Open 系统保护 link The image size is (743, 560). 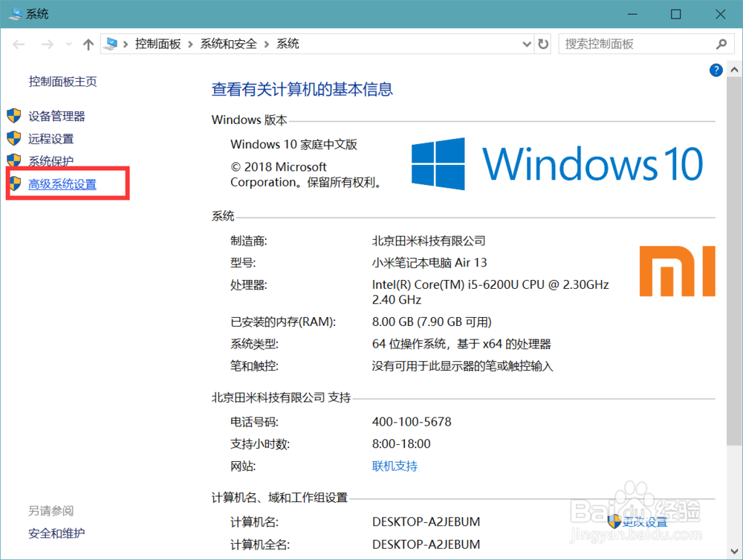click(x=51, y=161)
